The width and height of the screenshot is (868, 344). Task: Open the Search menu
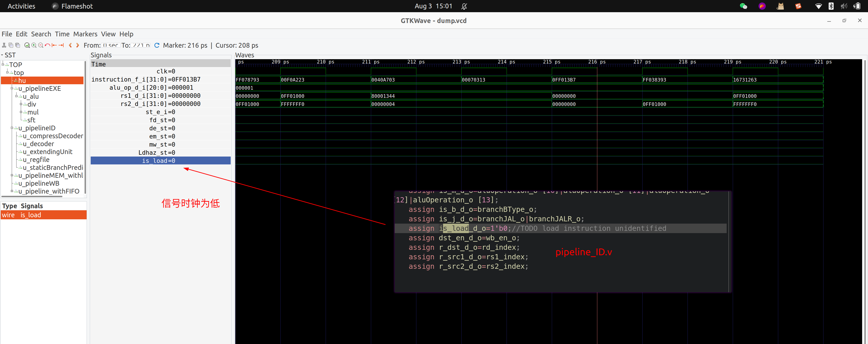pyautogui.click(x=41, y=34)
